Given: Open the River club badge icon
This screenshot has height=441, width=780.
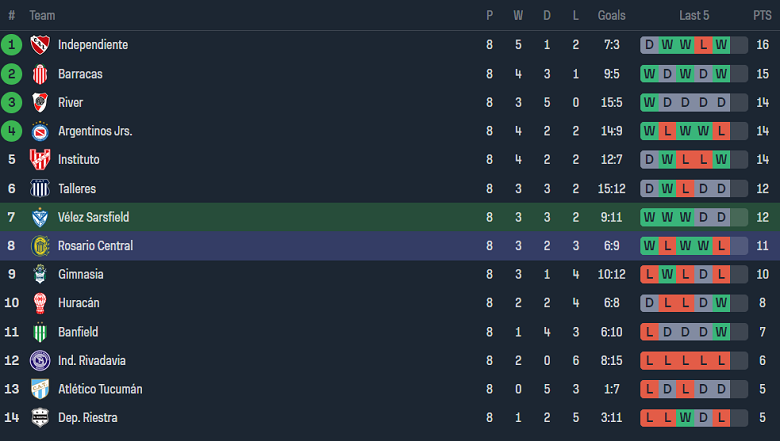Looking at the screenshot, I should [x=40, y=102].
